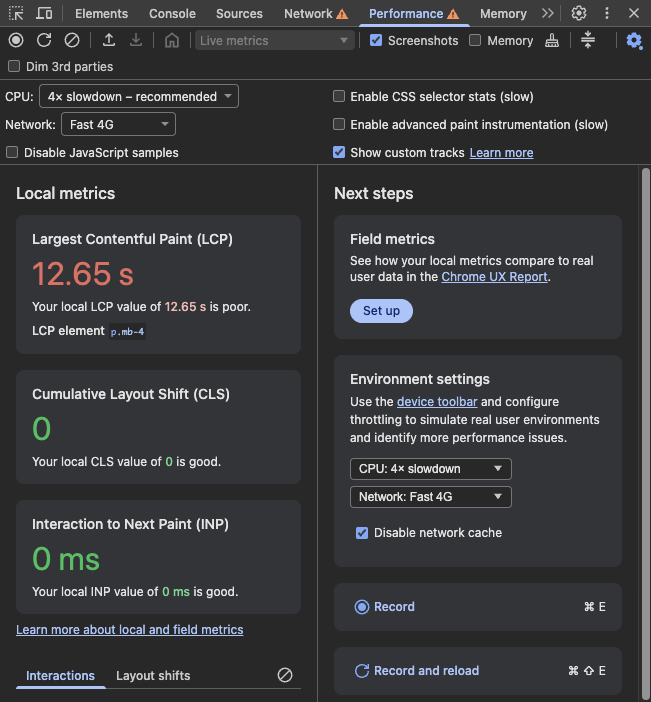
Task: Click the Record button in Next steps
Action: tap(478, 607)
